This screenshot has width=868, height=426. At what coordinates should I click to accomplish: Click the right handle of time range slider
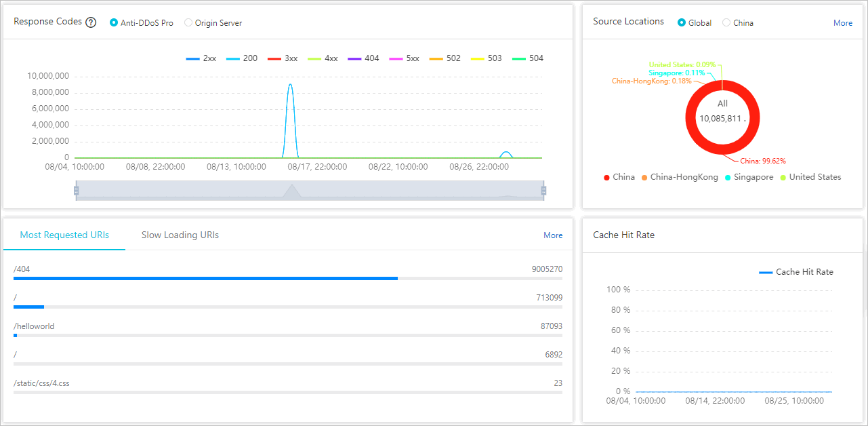point(543,191)
